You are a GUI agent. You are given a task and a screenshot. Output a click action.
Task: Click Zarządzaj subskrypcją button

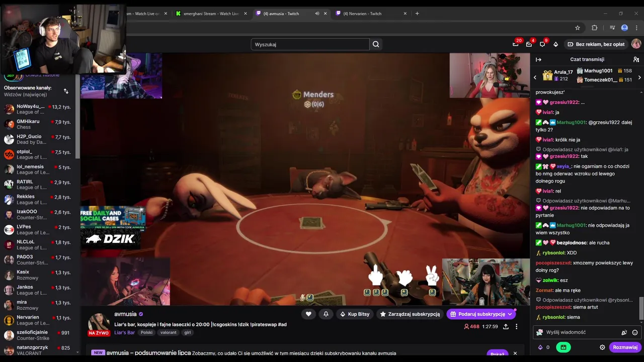tap(410, 314)
